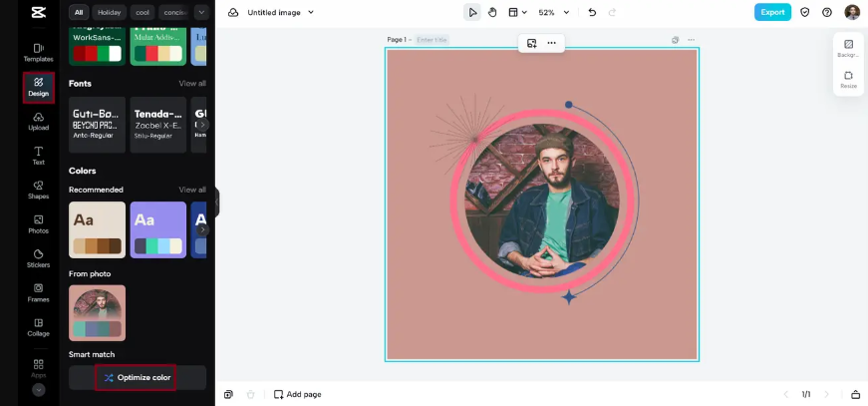Open the canvas floating more options menu
Viewport: 868px width, 406px height.
(551, 43)
